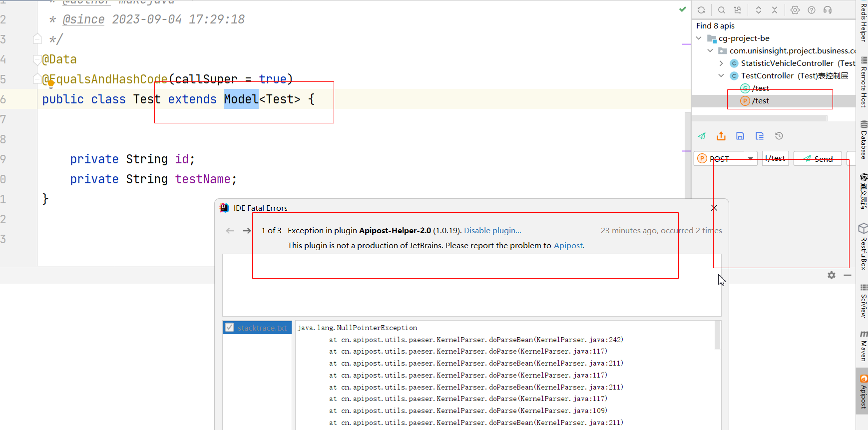Expand the StatisticVehicleController node
The width and height of the screenshot is (868, 430).
click(x=721, y=63)
